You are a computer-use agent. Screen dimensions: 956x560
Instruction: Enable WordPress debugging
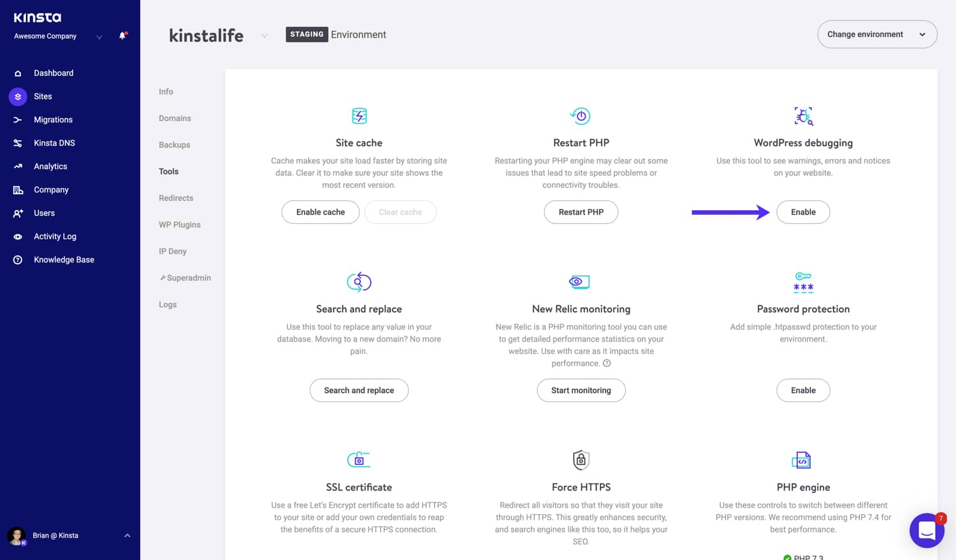click(x=803, y=212)
